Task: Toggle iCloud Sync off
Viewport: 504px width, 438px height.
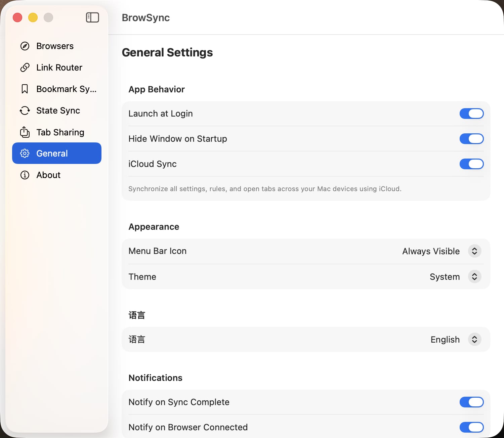Action: pyautogui.click(x=472, y=164)
